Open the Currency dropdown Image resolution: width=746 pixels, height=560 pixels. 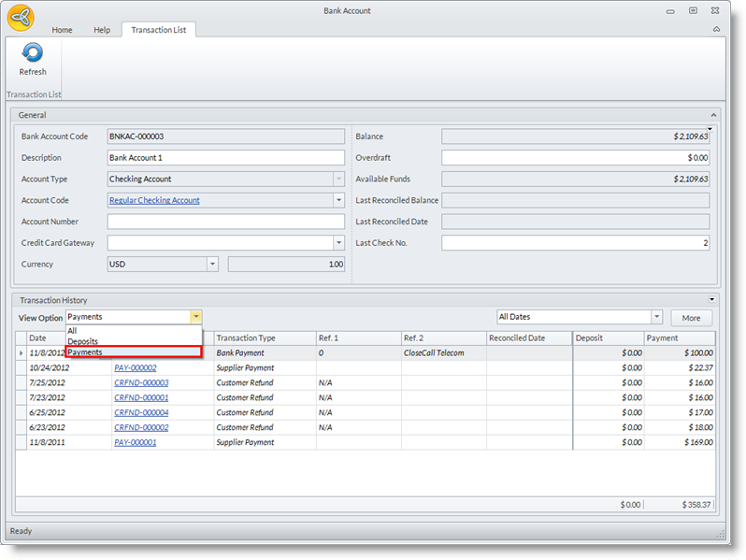coord(212,265)
